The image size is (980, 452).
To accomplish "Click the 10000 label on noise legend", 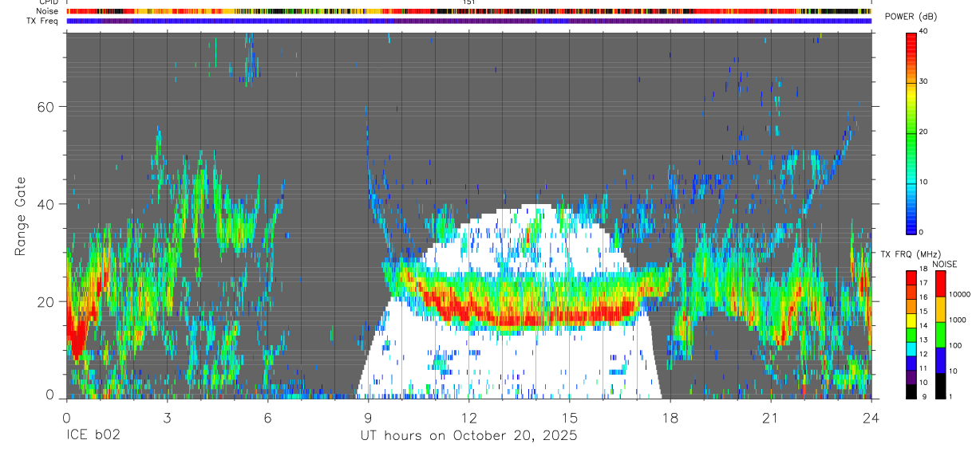I will pyautogui.click(x=958, y=295).
